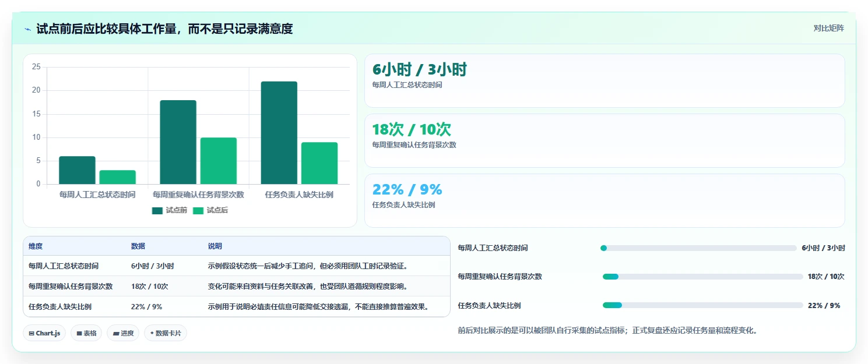868x364 pixels.
Task: Toggle the 试点前 legend entry
Action: point(170,210)
